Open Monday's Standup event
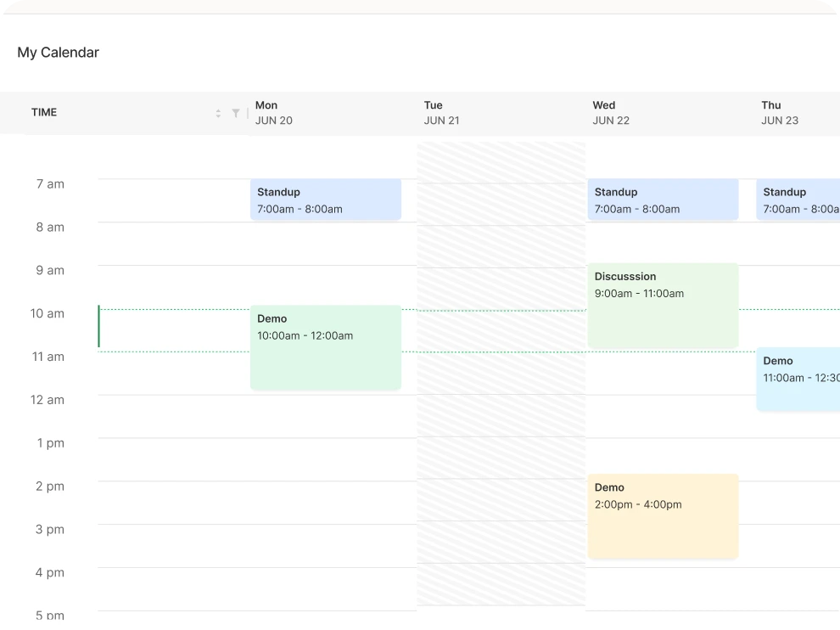Image resolution: width=840 pixels, height=630 pixels. click(x=325, y=200)
